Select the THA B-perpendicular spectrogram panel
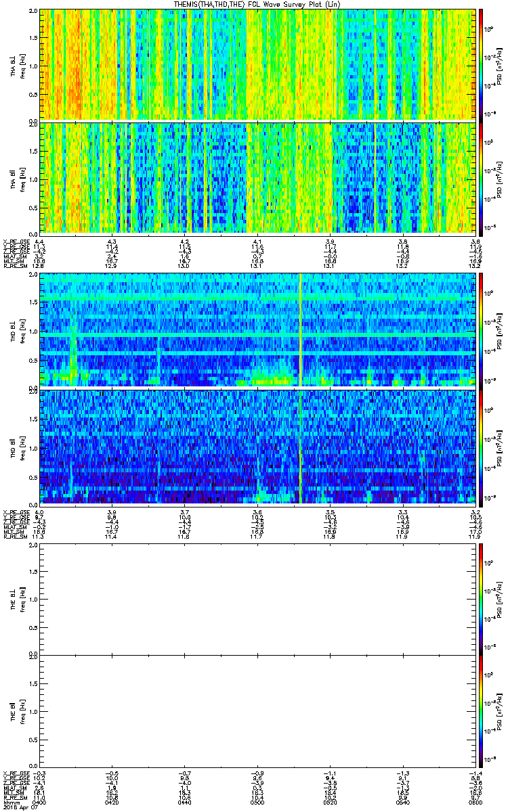 coord(257,65)
